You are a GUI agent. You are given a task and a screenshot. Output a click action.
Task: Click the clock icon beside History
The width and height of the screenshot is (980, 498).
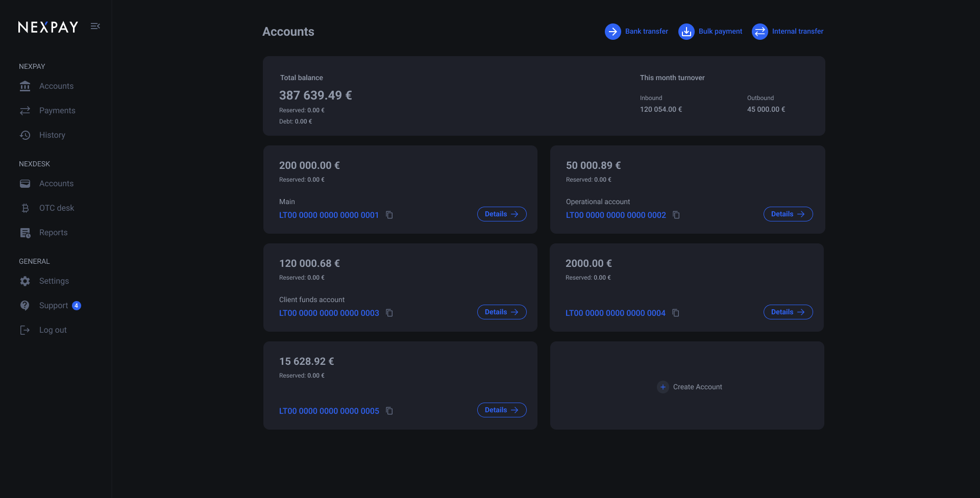pos(25,135)
